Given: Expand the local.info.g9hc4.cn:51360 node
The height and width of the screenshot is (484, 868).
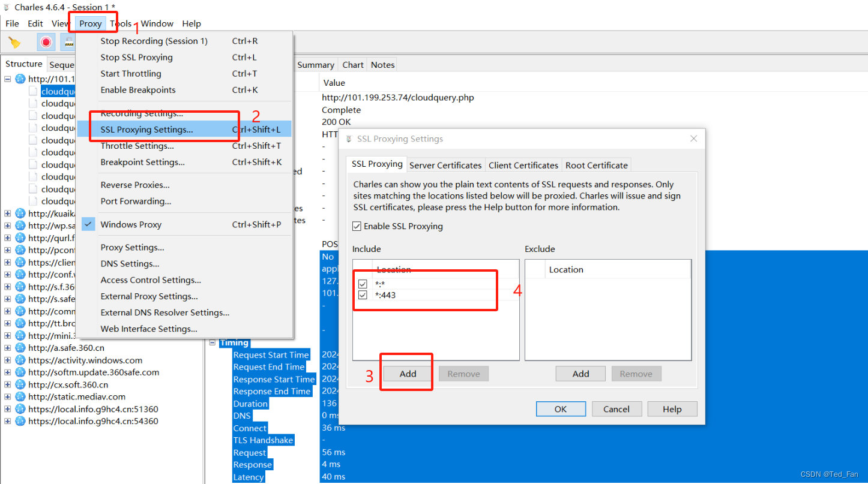Looking at the screenshot, I should [x=7, y=409].
